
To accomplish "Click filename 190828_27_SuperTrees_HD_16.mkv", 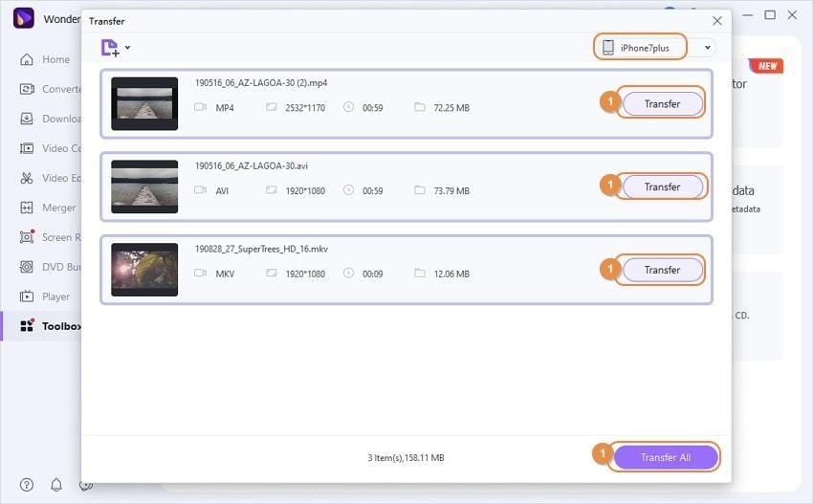I will point(261,249).
